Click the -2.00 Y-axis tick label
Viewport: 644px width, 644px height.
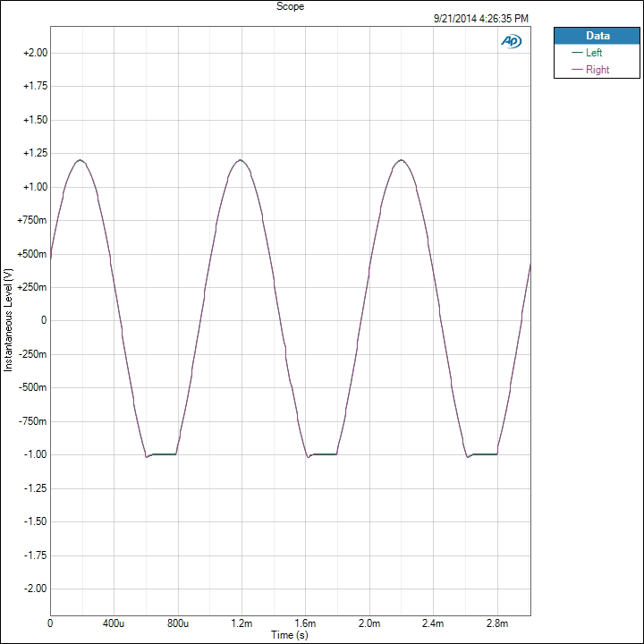[x=35, y=589]
